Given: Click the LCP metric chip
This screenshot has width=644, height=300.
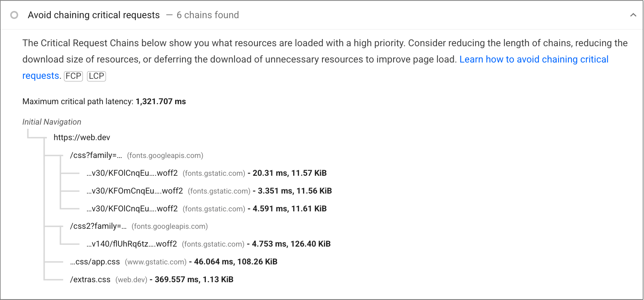Looking at the screenshot, I should (x=96, y=76).
